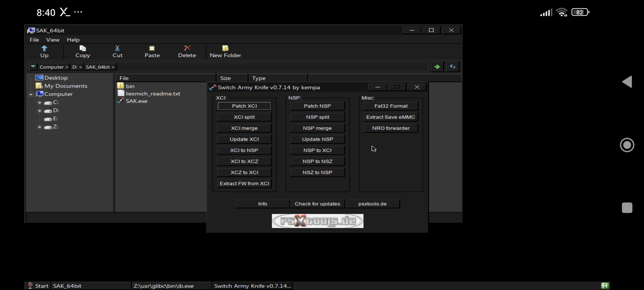Screen dimensions: 644x290
Task: Select the E: drive in tree
Action: pyautogui.click(x=55, y=119)
